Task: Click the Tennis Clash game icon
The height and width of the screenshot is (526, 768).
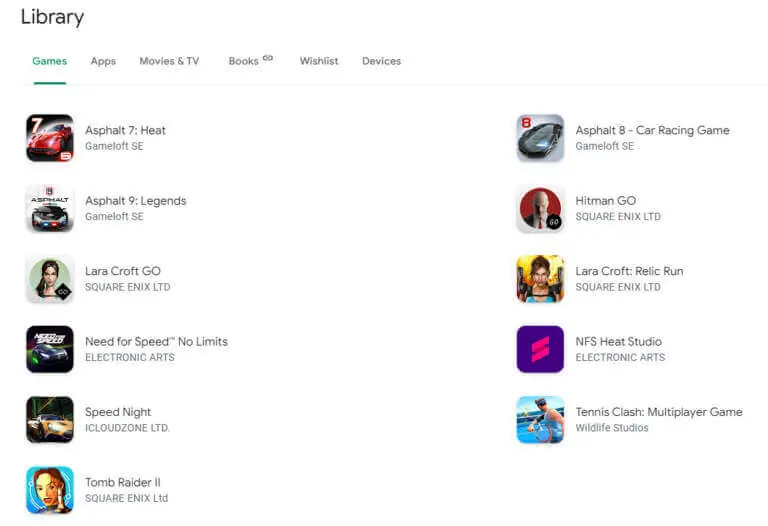Action: click(540, 420)
